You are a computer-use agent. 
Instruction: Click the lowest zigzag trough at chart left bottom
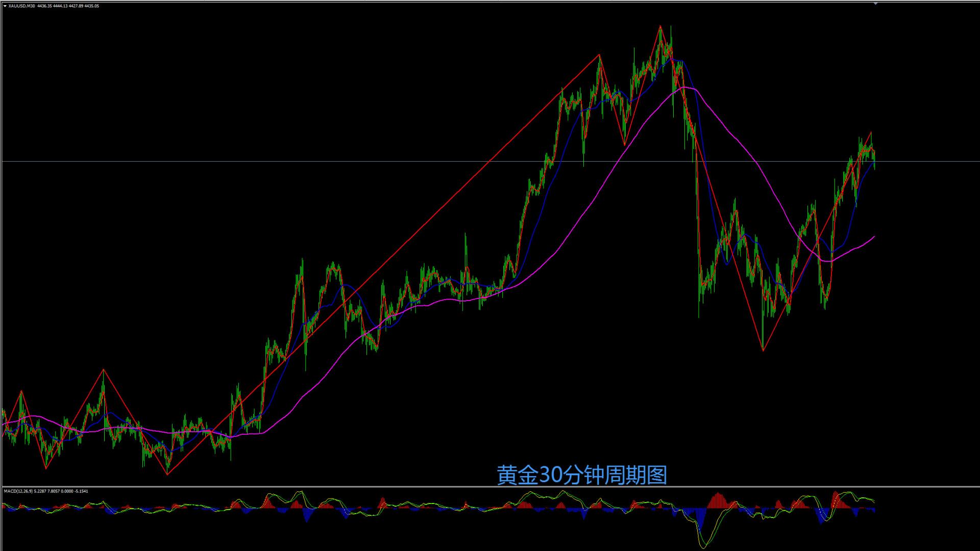tap(167, 474)
